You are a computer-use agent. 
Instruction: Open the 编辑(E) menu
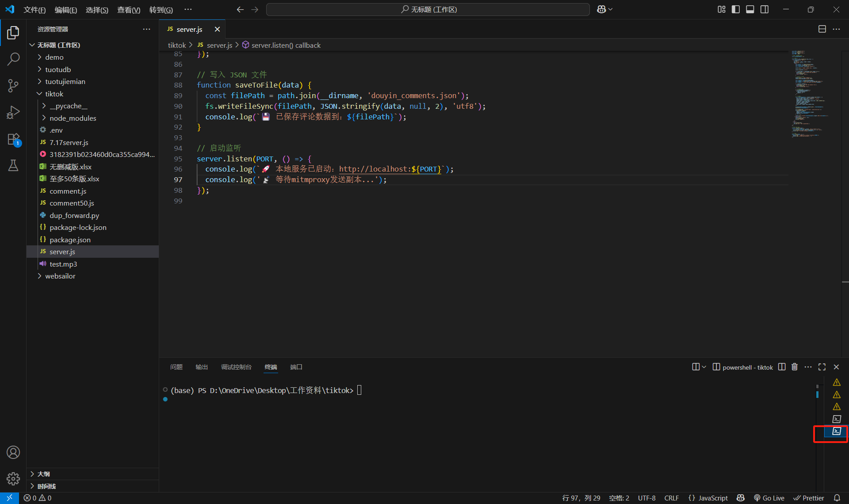tap(66, 10)
